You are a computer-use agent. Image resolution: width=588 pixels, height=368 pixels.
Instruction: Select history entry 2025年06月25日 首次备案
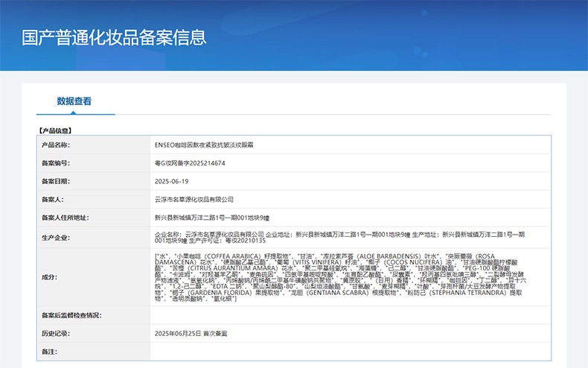click(x=191, y=334)
